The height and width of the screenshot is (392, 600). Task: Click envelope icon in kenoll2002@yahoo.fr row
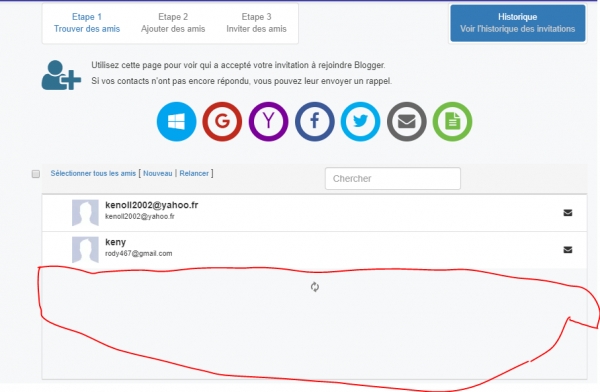(568, 213)
